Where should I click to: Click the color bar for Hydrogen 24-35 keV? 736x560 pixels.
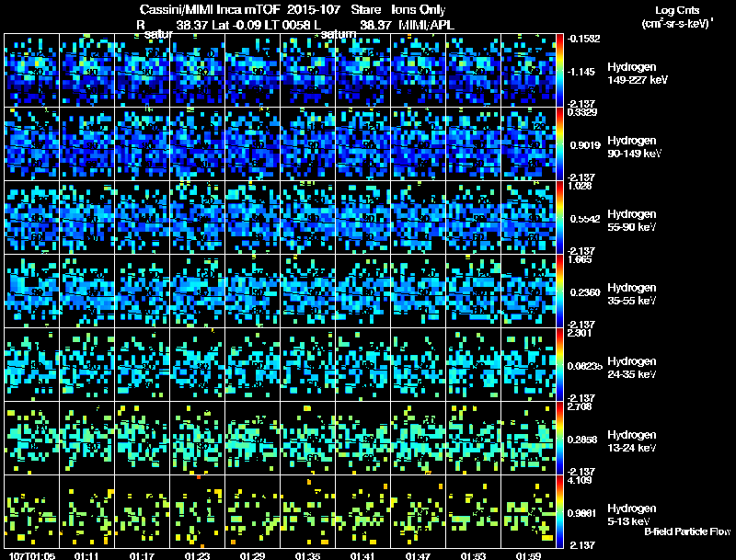[559, 364]
